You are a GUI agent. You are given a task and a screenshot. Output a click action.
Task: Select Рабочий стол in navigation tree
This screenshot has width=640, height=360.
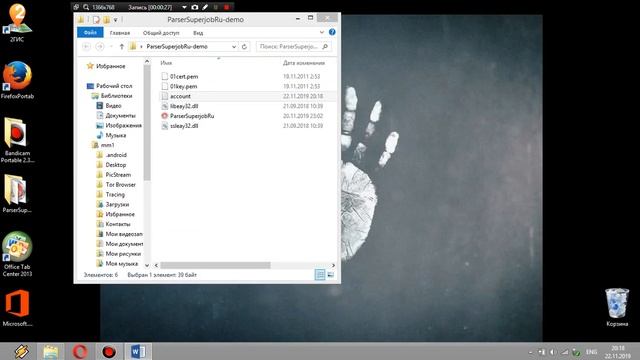pyautogui.click(x=114, y=86)
